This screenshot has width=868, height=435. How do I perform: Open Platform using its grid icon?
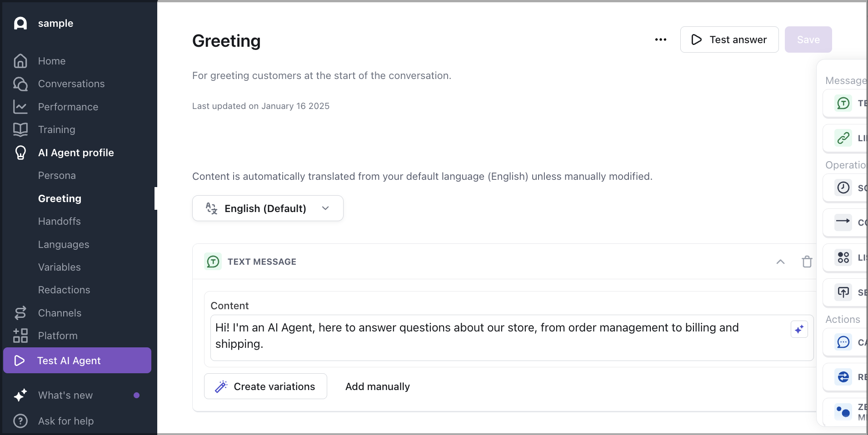tap(20, 336)
